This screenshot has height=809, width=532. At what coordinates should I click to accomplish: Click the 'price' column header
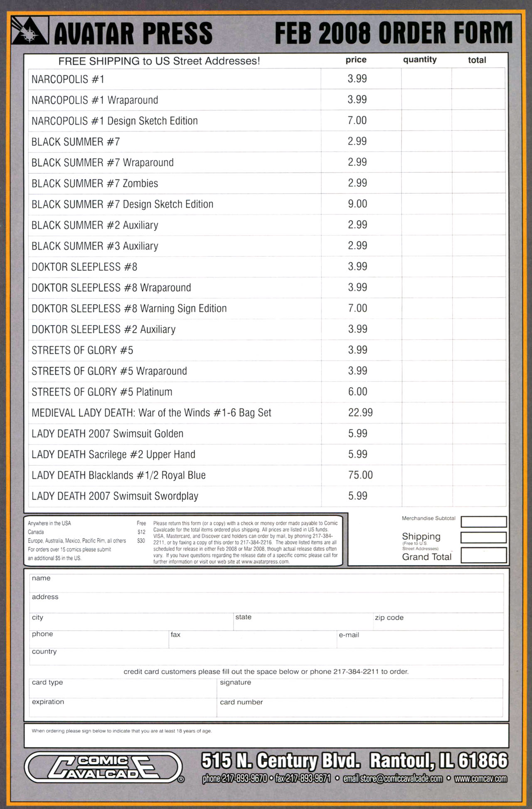[x=356, y=60]
